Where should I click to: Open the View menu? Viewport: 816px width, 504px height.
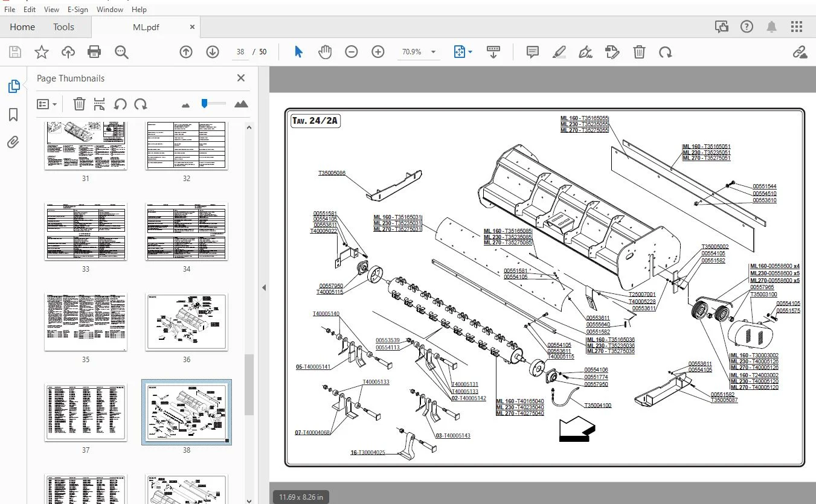pos(52,10)
